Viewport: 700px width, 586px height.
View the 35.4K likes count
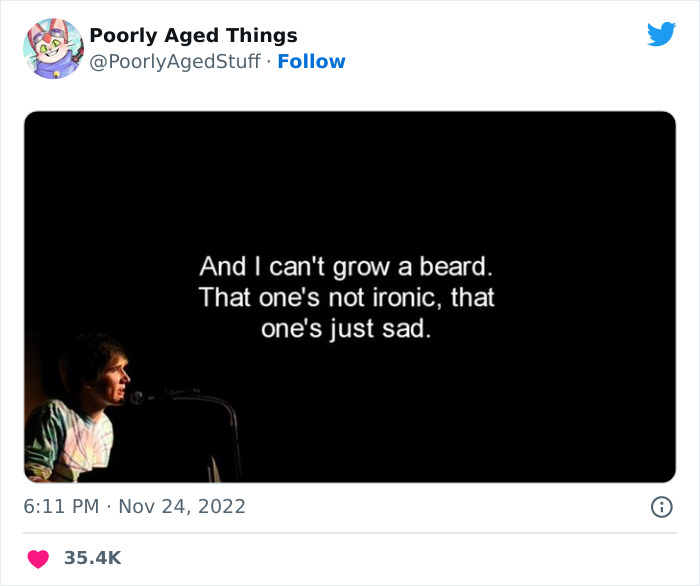[x=92, y=558]
